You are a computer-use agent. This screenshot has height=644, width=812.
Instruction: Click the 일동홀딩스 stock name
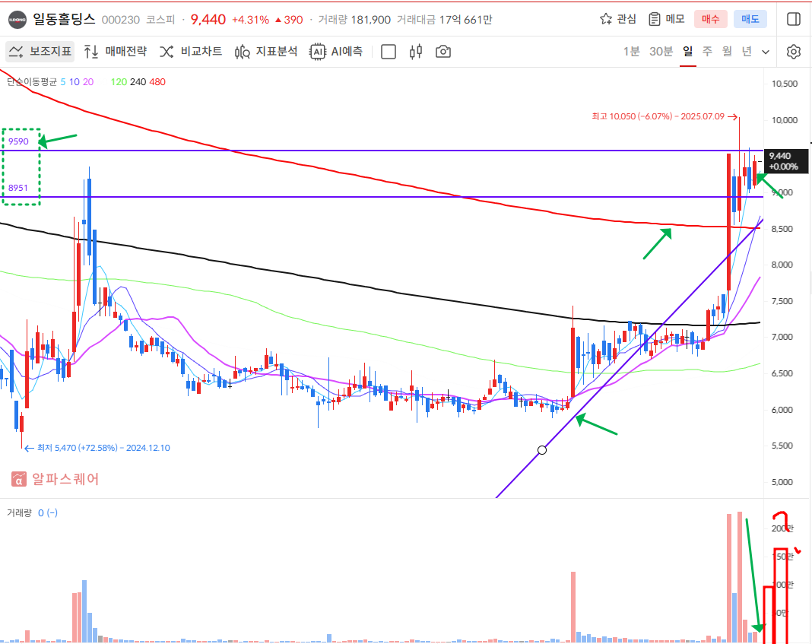[x=64, y=19]
